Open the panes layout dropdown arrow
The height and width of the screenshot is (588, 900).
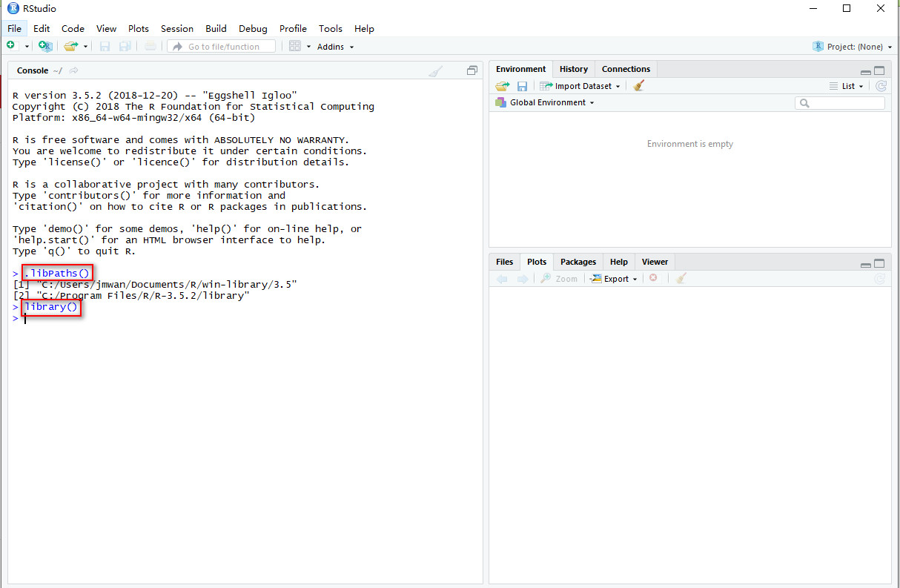coord(308,47)
